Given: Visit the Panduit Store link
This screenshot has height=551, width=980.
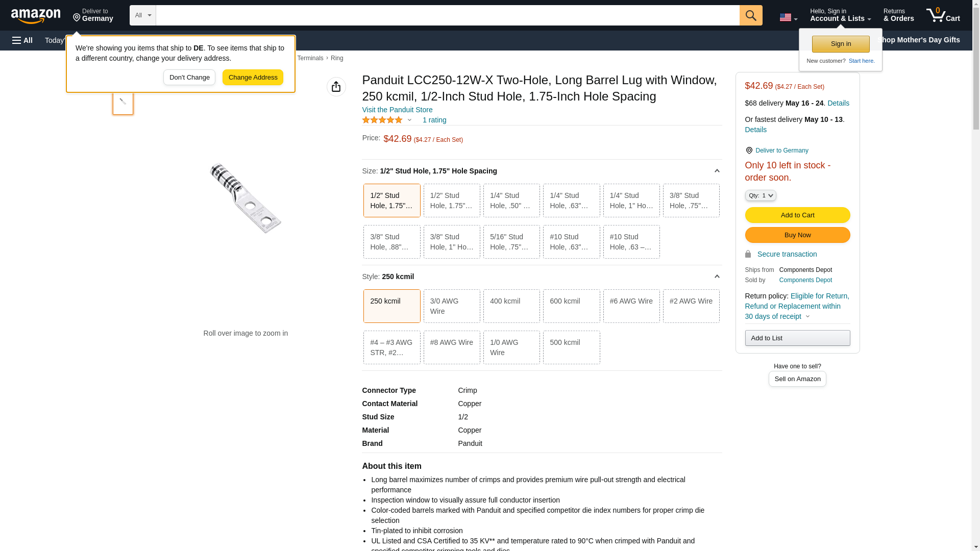Looking at the screenshot, I should [397, 110].
